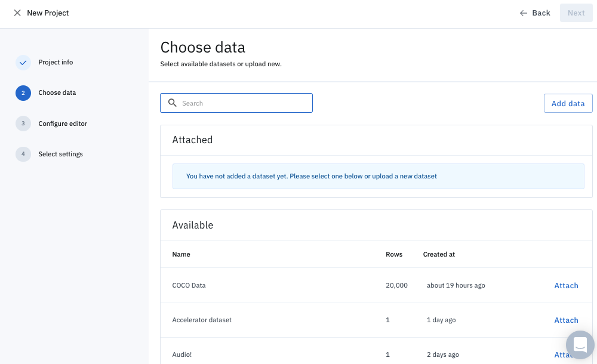Click the step 2 Choose data circle
The height and width of the screenshot is (364, 597).
23,93
